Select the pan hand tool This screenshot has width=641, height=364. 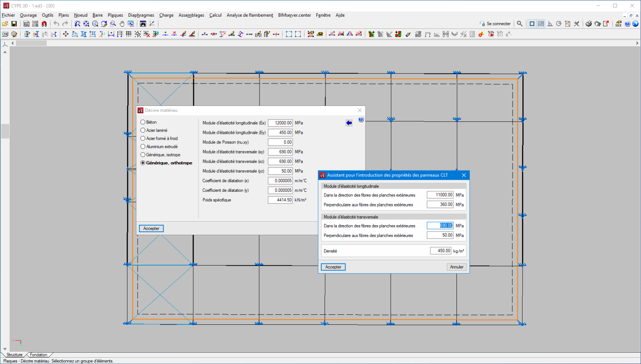tap(122, 24)
